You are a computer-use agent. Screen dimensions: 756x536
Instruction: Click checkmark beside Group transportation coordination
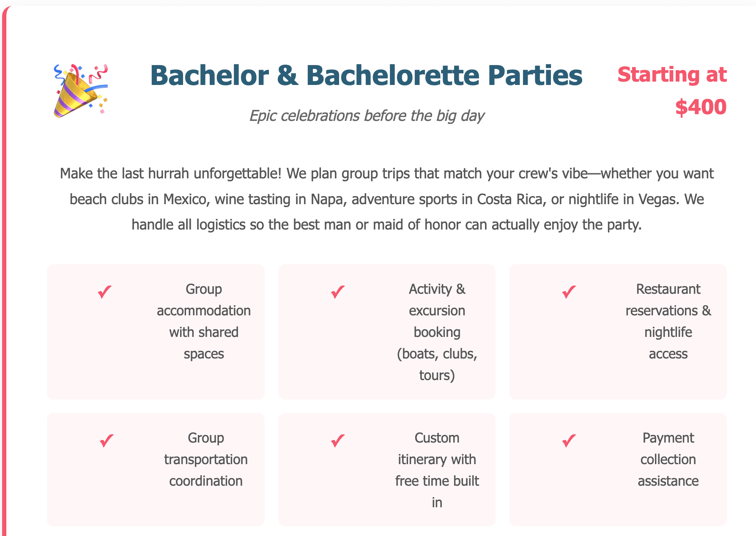coord(106,440)
